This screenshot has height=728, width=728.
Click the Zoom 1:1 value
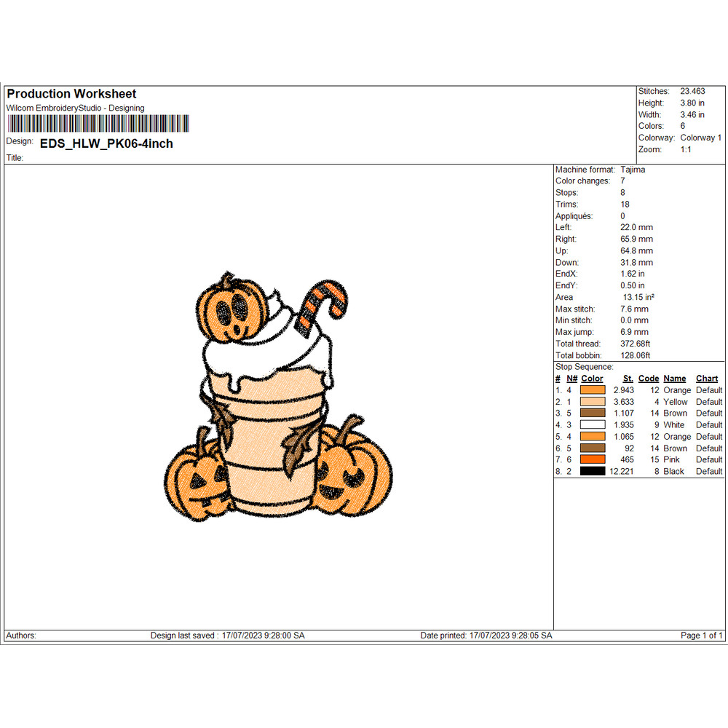[x=685, y=149]
